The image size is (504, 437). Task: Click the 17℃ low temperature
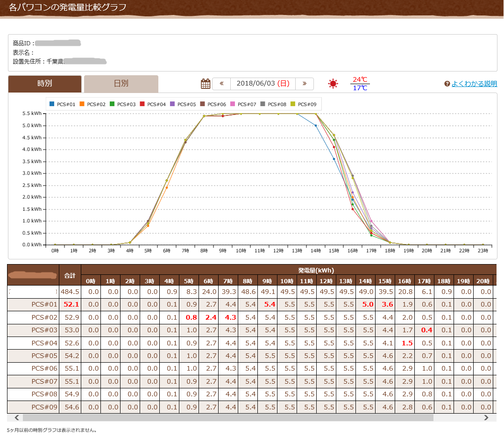tap(360, 88)
